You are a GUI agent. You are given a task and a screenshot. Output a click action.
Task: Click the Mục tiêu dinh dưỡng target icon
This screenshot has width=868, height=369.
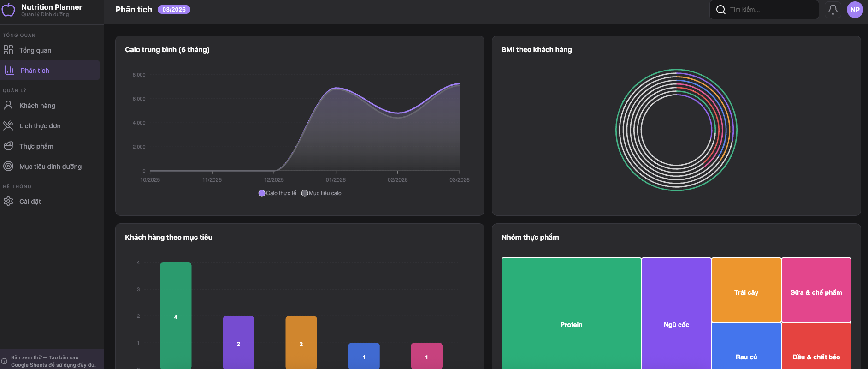coord(8,167)
